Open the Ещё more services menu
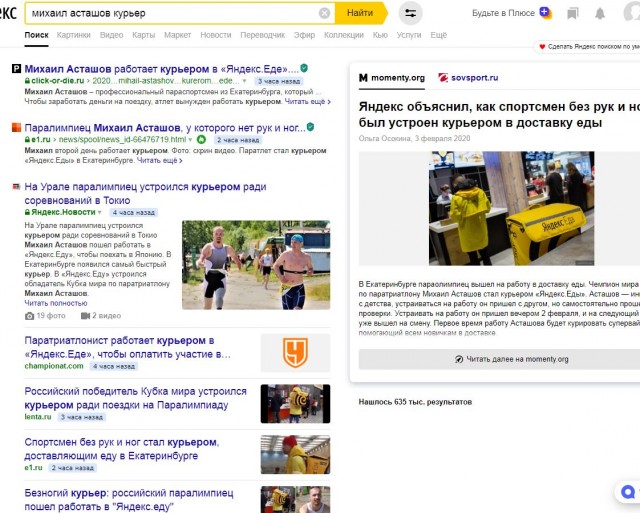 439,35
